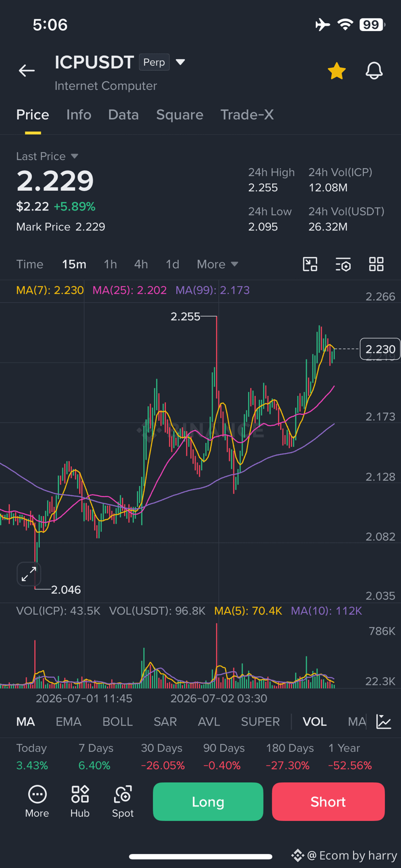Tap the volume MA(5): 70.4K label
Image resolution: width=401 pixels, height=868 pixels.
(x=248, y=611)
